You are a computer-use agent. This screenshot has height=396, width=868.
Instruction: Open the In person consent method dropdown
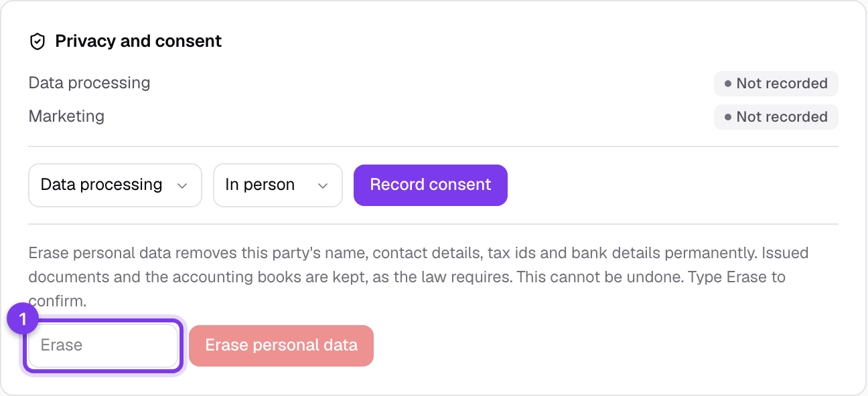click(278, 185)
